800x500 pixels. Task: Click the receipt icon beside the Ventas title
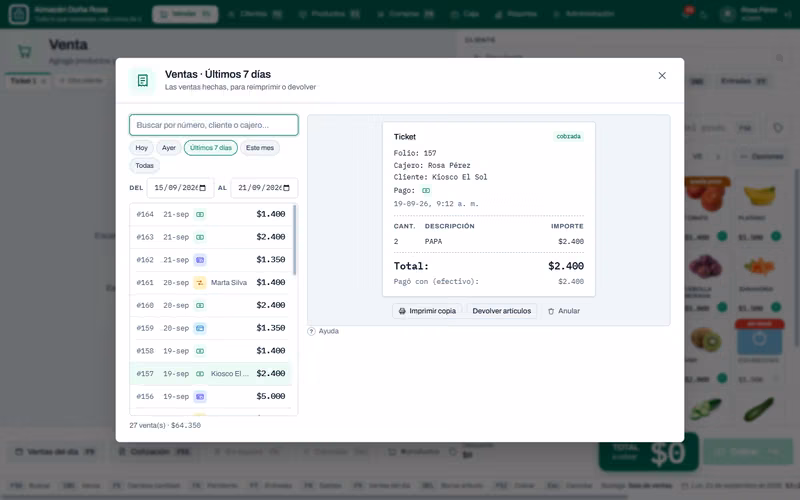click(143, 81)
